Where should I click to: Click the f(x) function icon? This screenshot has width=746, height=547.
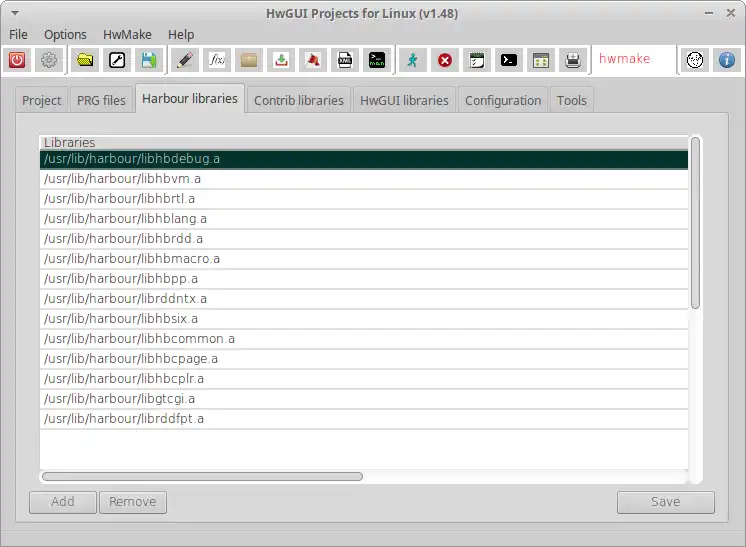coord(217,60)
